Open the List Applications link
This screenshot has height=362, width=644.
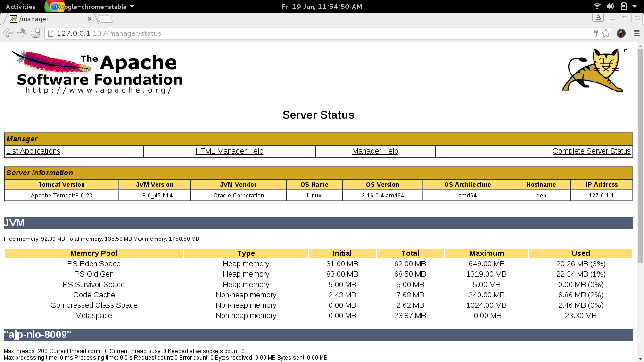point(33,151)
